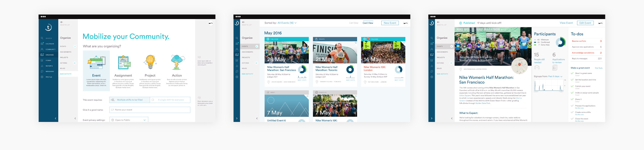Click the Nike swoosh icon in left window
This screenshot has height=150, width=644.
pyautogui.click(x=210, y=23)
